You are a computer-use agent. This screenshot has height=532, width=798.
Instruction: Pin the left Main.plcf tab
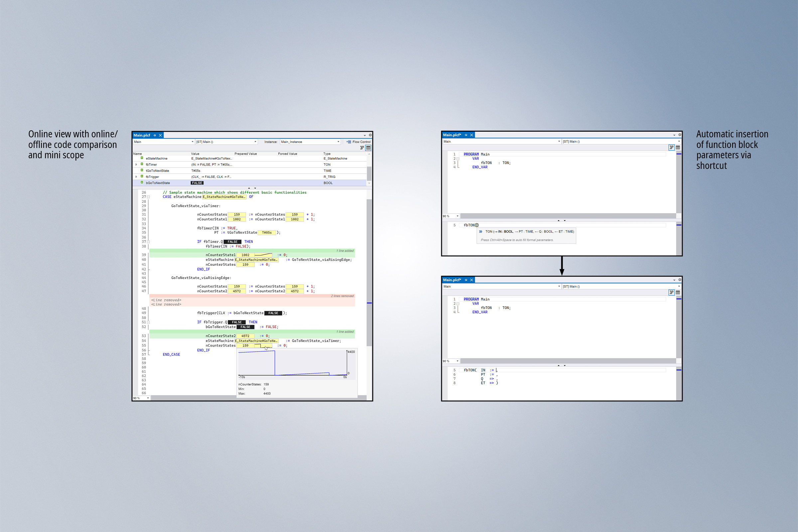click(x=155, y=135)
